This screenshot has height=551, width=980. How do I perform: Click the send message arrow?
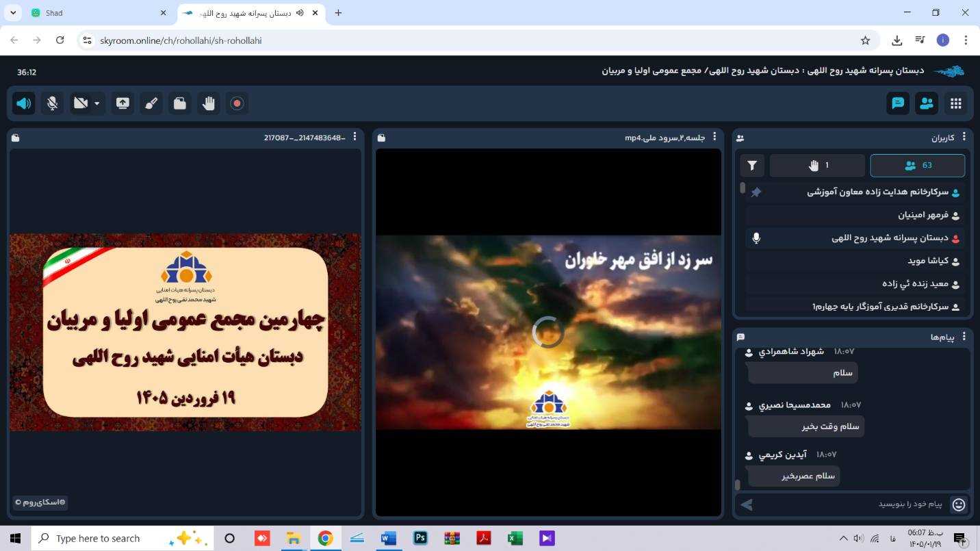pos(747,504)
